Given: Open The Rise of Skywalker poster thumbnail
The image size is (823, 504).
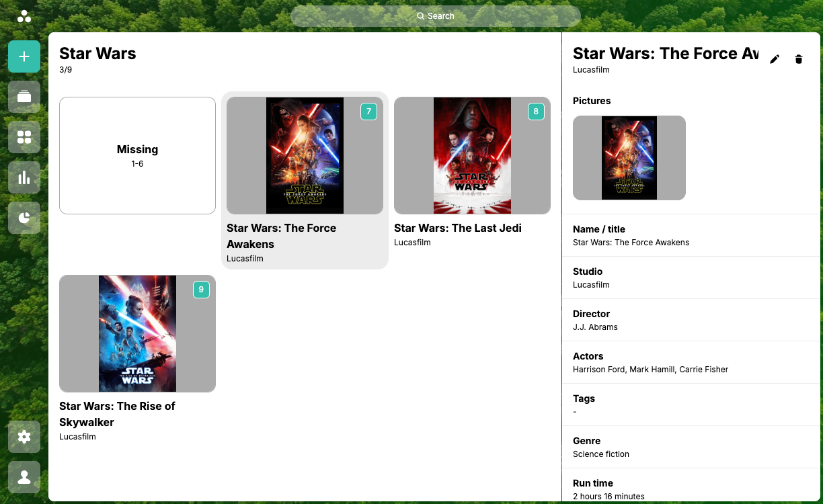Looking at the screenshot, I should coord(137,333).
